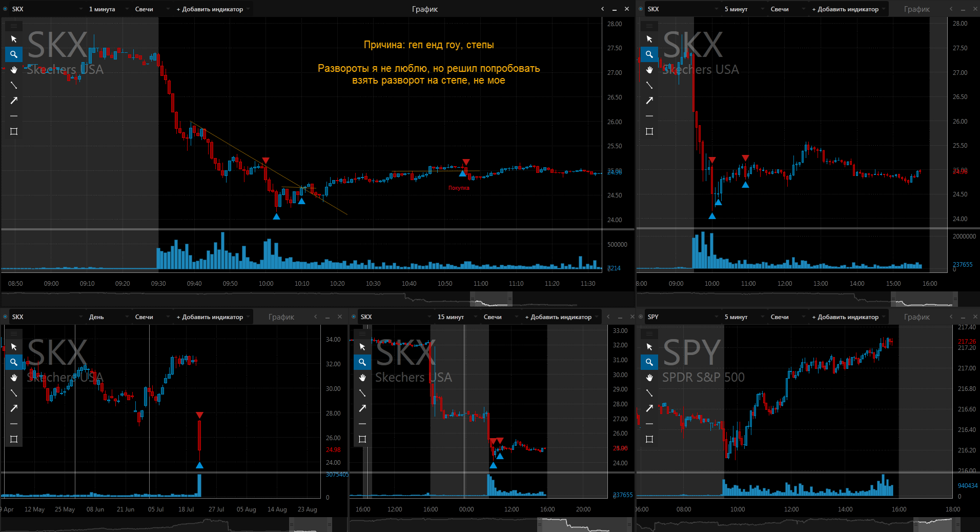
Task: Click 'График' title of SPY panel
Action: point(917,317)
